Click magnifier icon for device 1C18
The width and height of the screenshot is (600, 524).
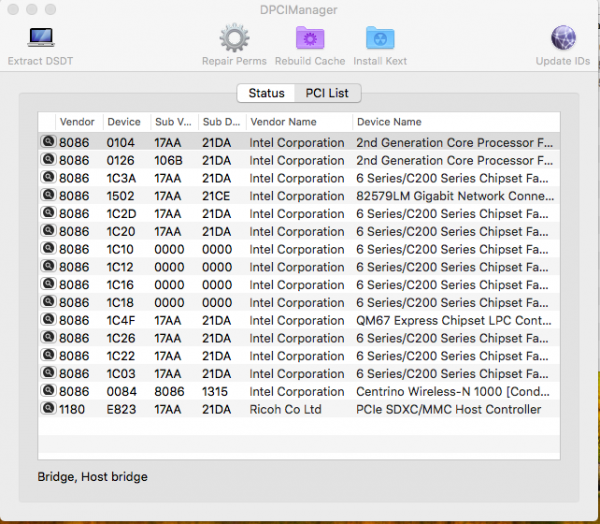(x=48, y=302)
